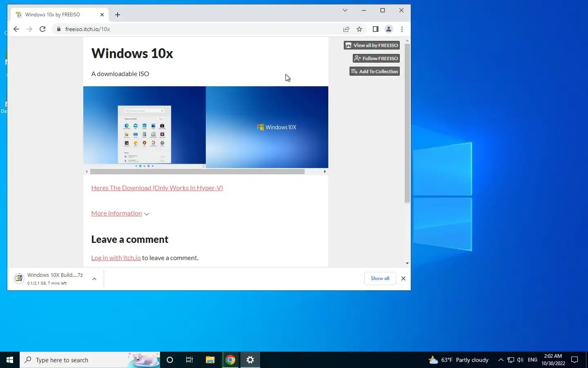Image resolution: width=588 pixels, height=368 pixels.
Task: Click the Leave a comment heading
Action: (x=129, y=240)
